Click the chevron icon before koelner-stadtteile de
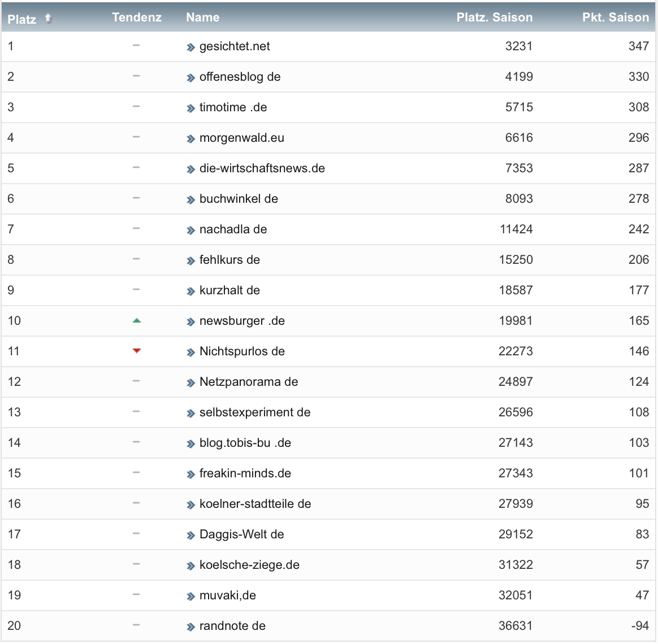 click(x=191, y=505)
